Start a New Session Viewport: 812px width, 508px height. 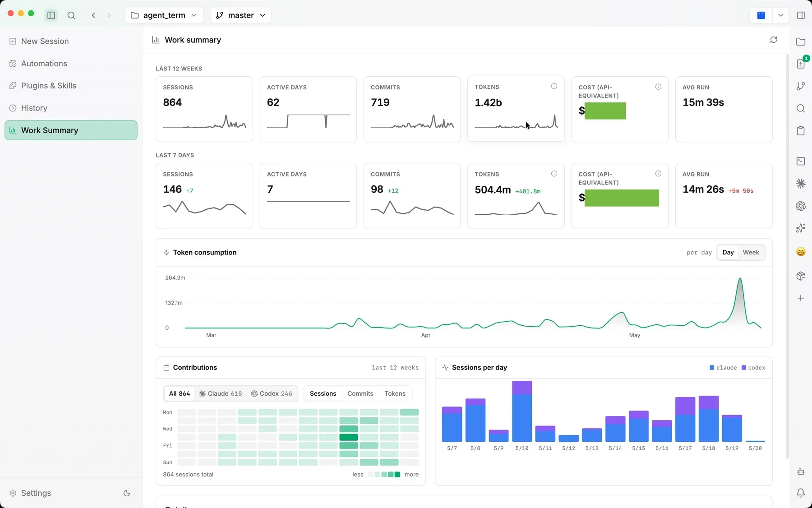[x=71, y=41]
